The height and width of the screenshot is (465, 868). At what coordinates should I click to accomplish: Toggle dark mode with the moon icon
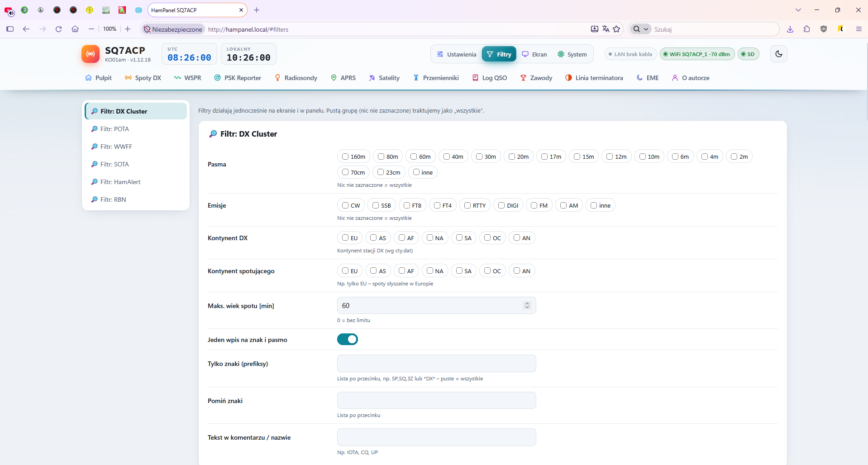778,54
